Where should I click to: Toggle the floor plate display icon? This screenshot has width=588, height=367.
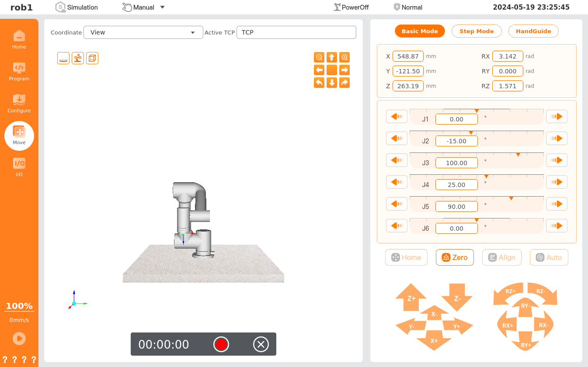click(x=63, y=58)
